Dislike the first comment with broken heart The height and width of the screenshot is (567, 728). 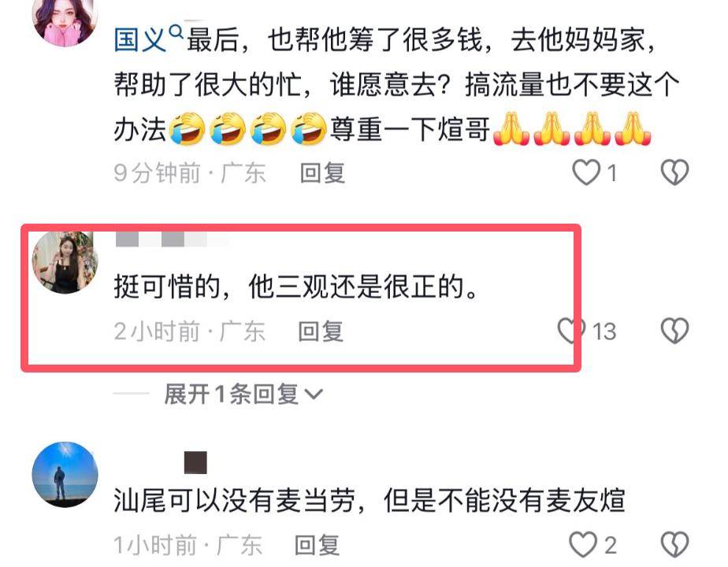tap(674, 172)
